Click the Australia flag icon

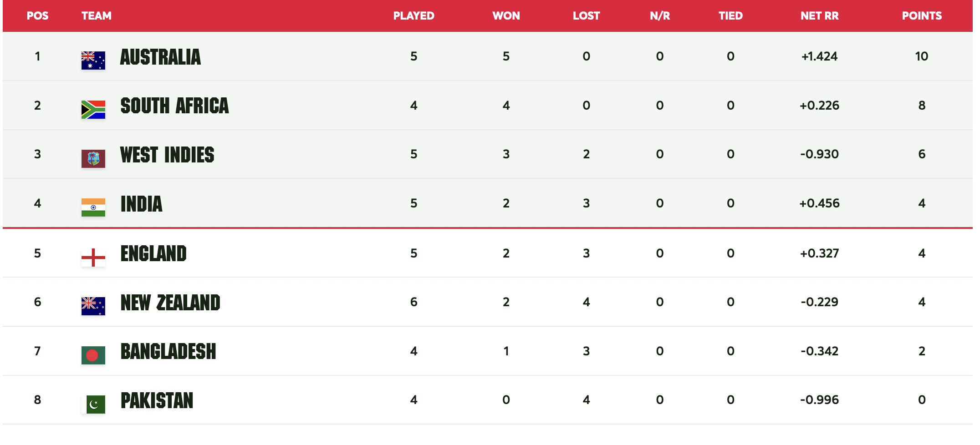93,60
